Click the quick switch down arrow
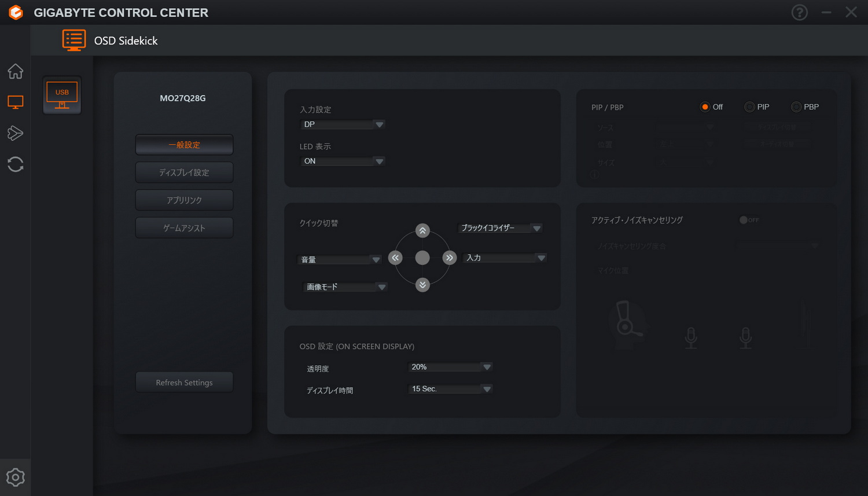Screen dimensions: 868x496 click(423, 285)
